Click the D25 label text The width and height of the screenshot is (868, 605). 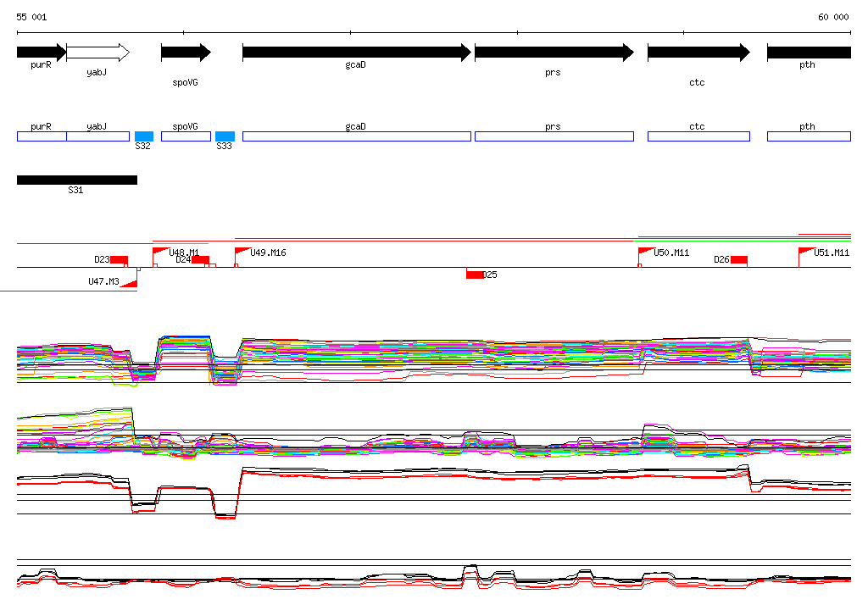[x=490, y=275]
